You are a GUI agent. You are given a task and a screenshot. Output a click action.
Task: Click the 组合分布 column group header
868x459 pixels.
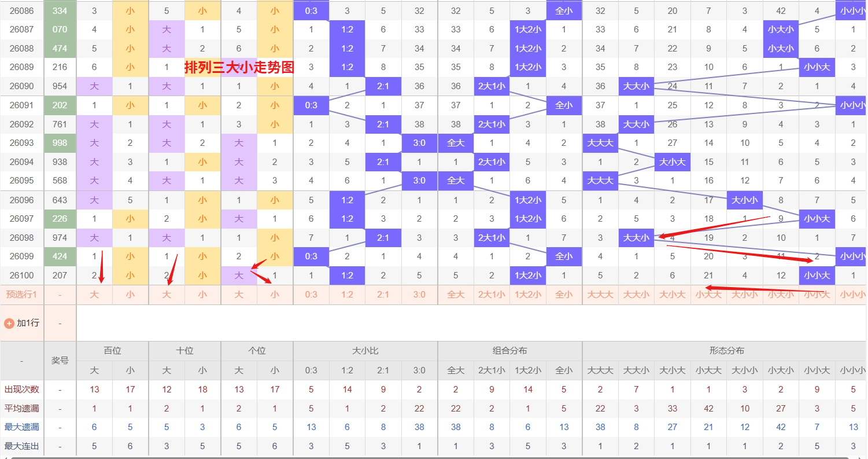[x=509, y=351]
